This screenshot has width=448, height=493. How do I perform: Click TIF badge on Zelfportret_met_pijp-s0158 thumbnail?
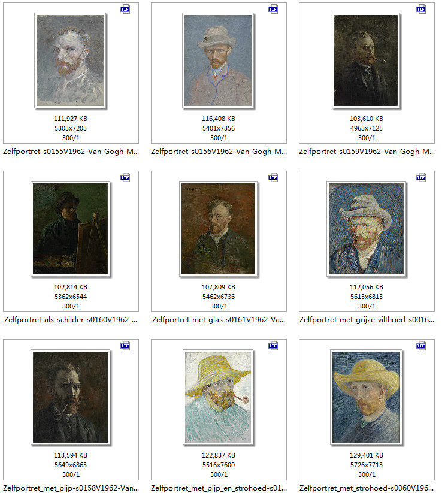pos(125,346)
